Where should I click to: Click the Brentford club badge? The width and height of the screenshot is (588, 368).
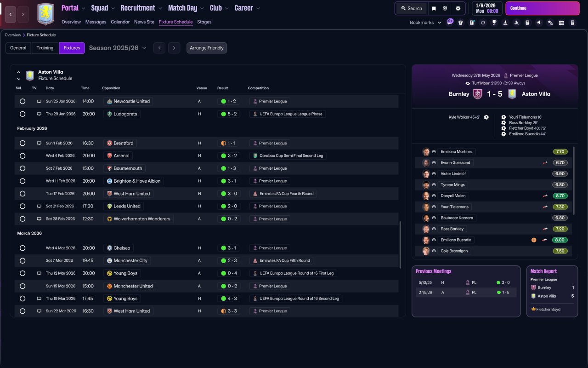[x=109, y=143]
